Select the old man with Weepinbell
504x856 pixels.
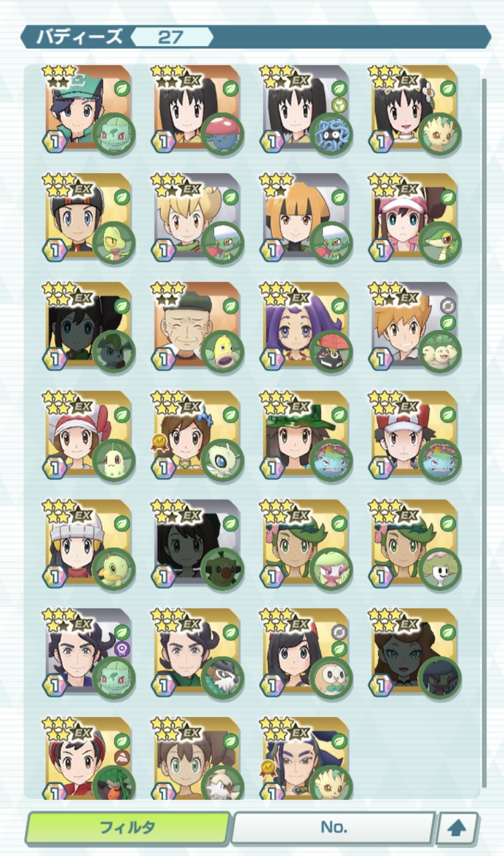point(197,326)
